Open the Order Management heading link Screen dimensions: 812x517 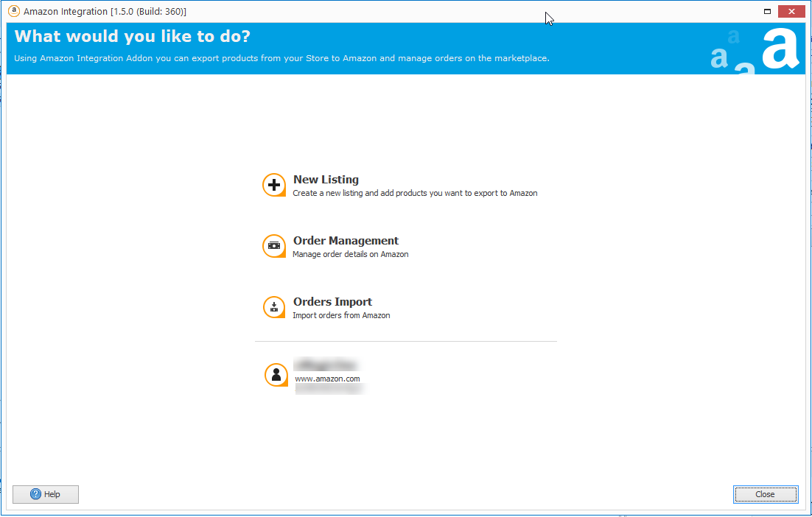click(346, 241)
